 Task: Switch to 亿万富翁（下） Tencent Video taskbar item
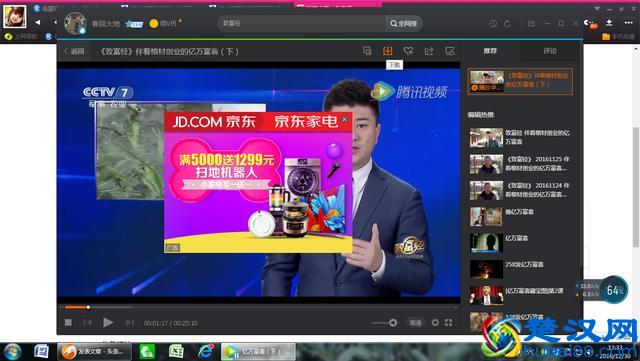pos(258,352)
